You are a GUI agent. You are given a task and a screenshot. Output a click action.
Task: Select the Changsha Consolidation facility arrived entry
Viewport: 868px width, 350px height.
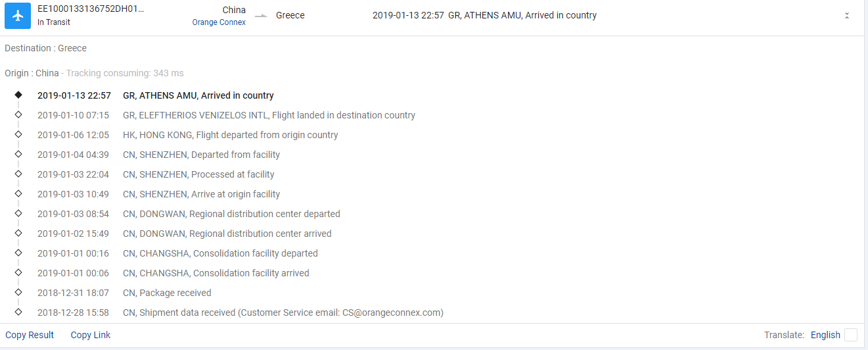point(216,273)
